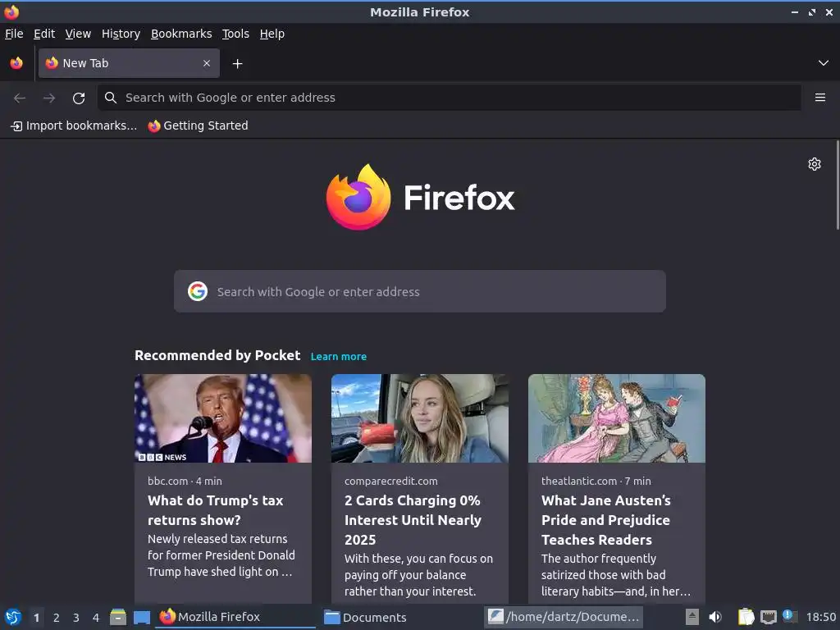The height and width of the screenshot is (630, 840).
Task: Open the View menu
Action: tap(78, 34)
